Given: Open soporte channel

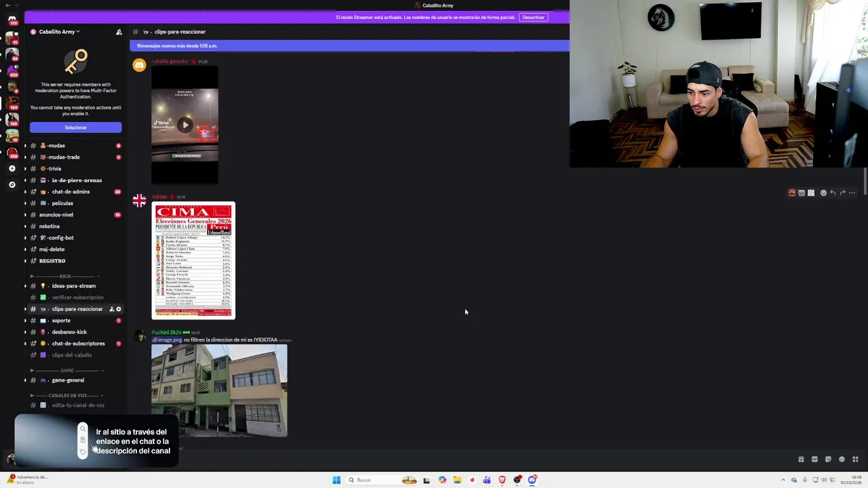Looking at the screenshot, I should [75, 321].
